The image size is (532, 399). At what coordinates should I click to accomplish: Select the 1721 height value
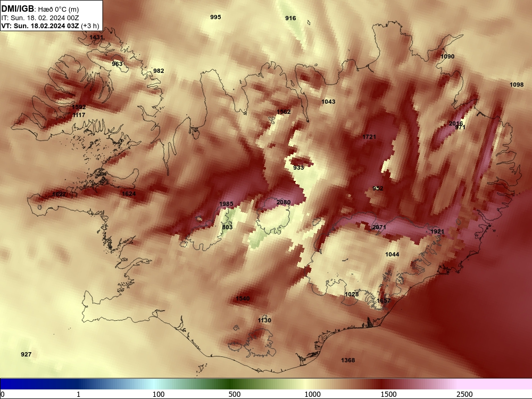pyautogui.click(x=369, y=137)
